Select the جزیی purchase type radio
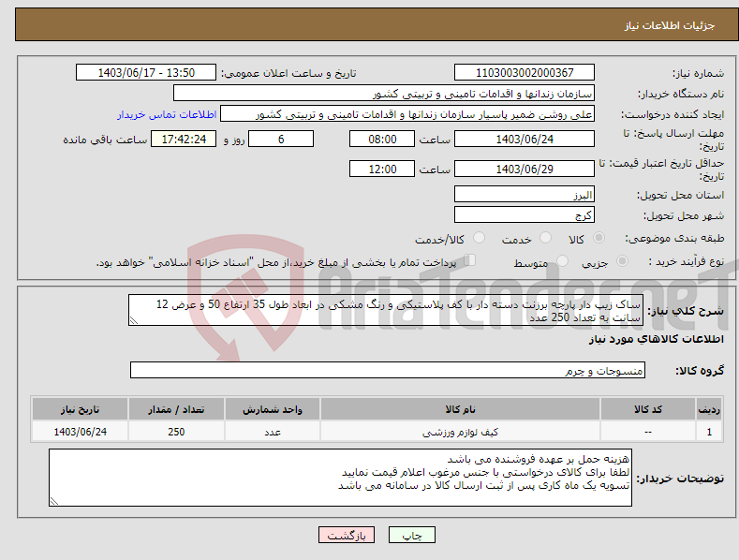The image size is (739, 560). tap(622, 260)
